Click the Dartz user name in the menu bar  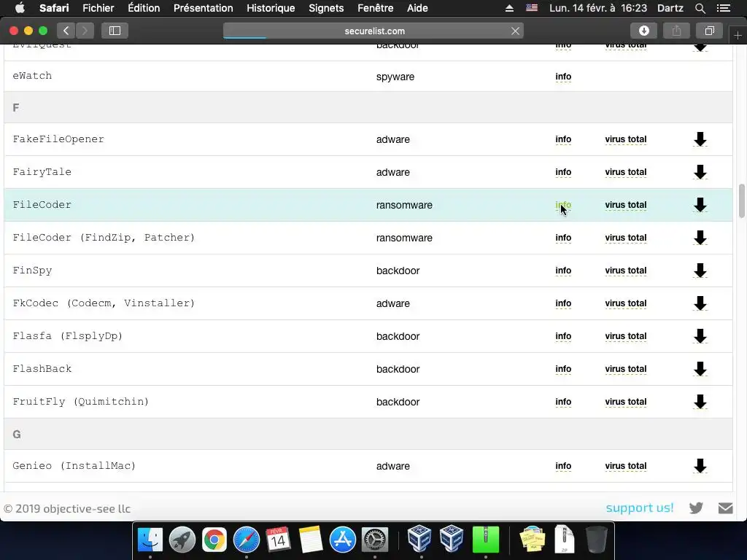pos(670,8)
